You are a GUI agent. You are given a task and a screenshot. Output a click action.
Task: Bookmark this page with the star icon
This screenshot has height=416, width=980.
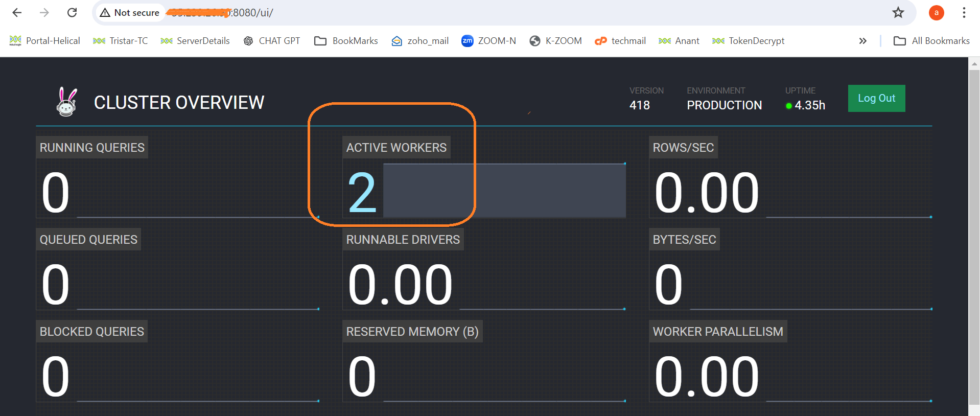[898, 13]
